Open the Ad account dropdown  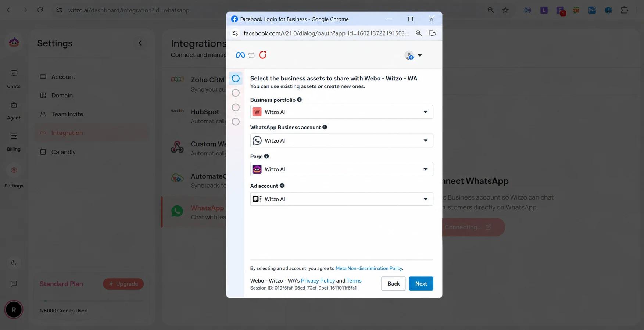[341, 199]
